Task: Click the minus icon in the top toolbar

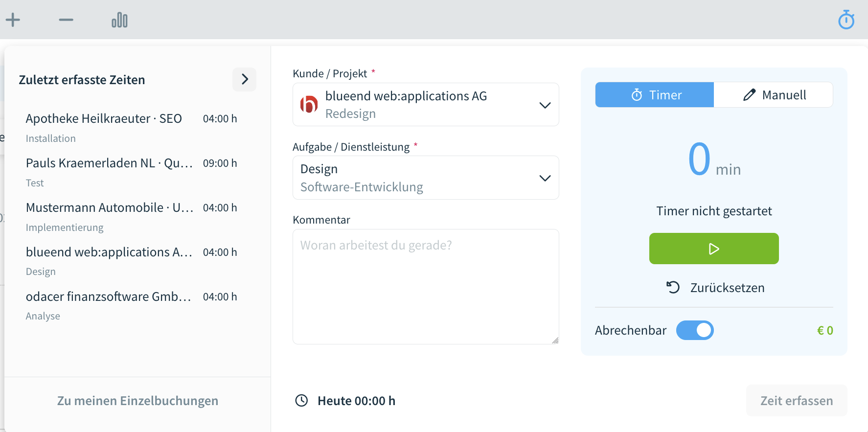Action: [x=66, y=20]
